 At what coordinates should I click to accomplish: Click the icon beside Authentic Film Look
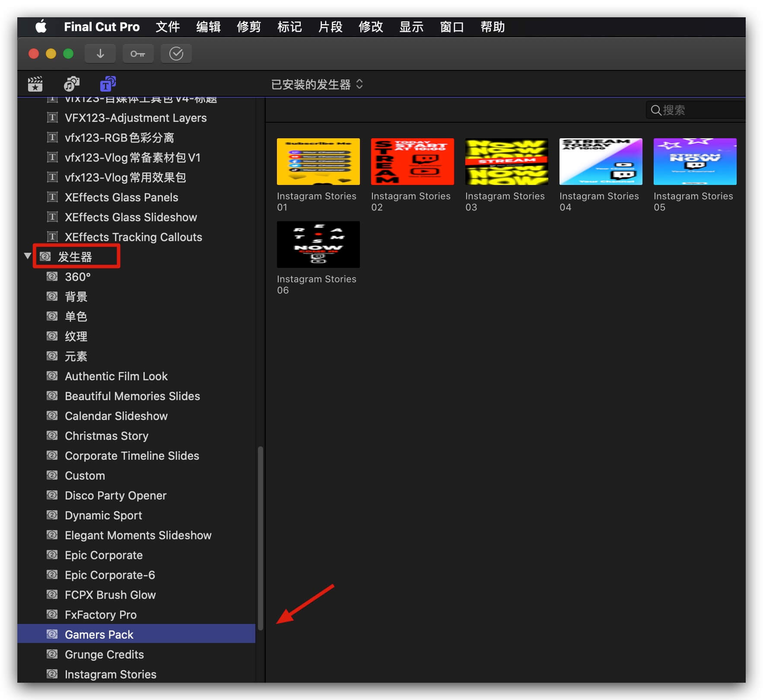pyautogui.click(x=52, y=376)
